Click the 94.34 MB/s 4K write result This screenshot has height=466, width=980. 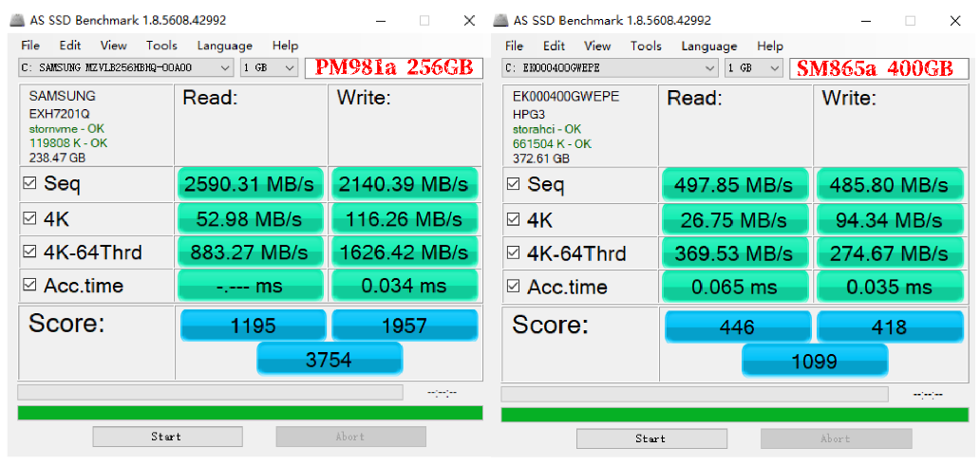coord(890,219)
